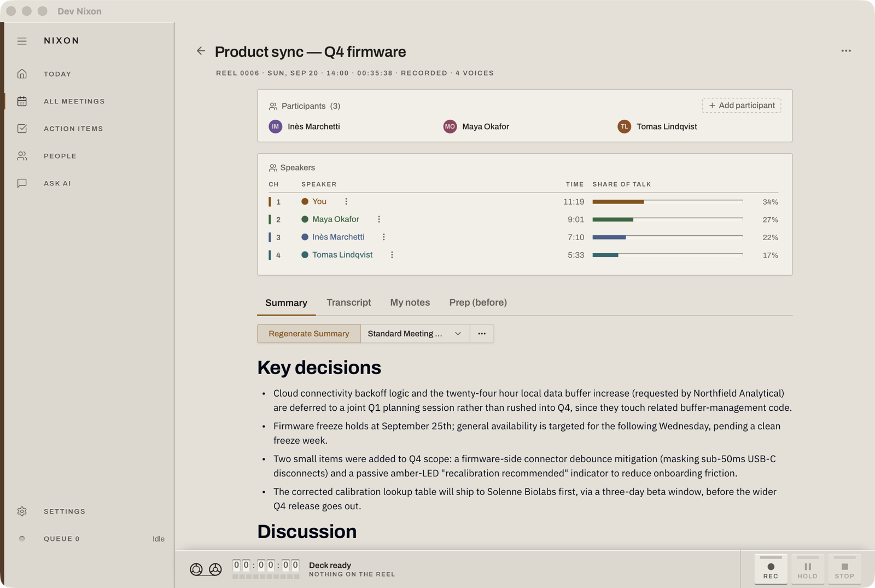Click the Participants group icon

(x=273, y=106)
